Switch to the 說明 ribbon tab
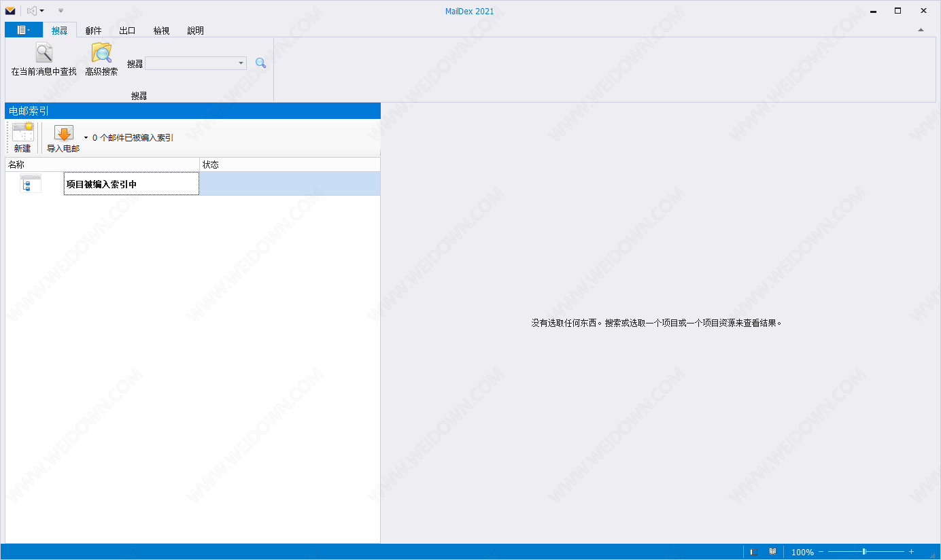Viewport: 941px width, 560px height. point(195,31)
